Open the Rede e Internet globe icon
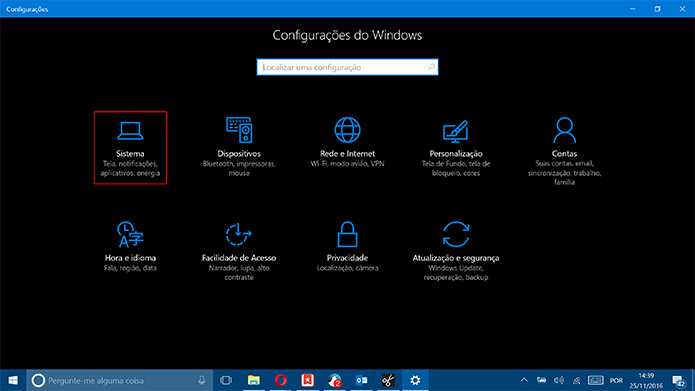Viewport: 695px width, 391px height. (x=348, y=130)
